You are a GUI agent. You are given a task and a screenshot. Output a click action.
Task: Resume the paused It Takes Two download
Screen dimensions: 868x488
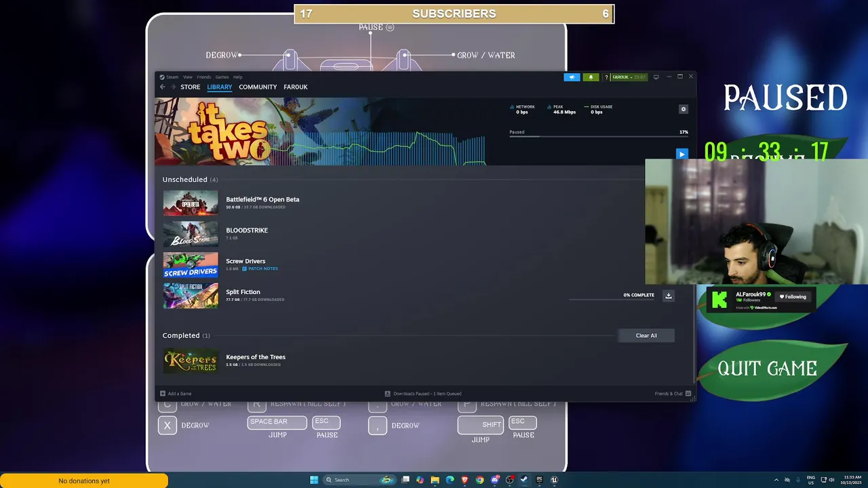click(x=682, y=154)
